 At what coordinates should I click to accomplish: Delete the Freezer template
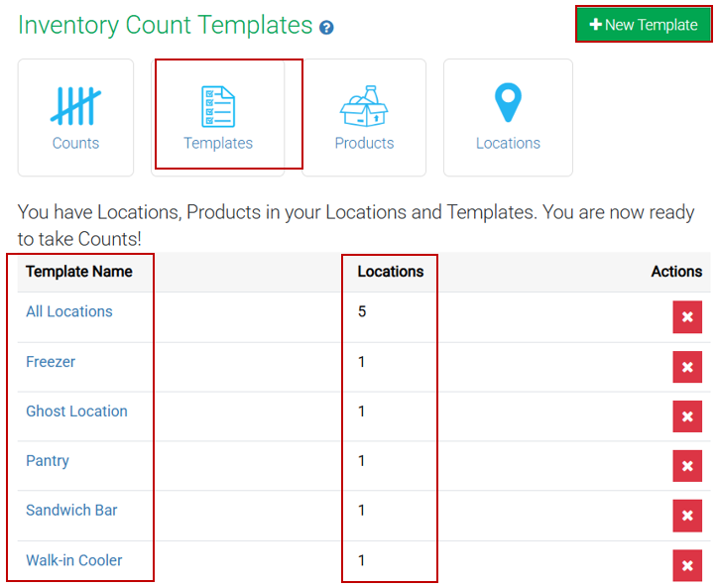pos(687,367)
